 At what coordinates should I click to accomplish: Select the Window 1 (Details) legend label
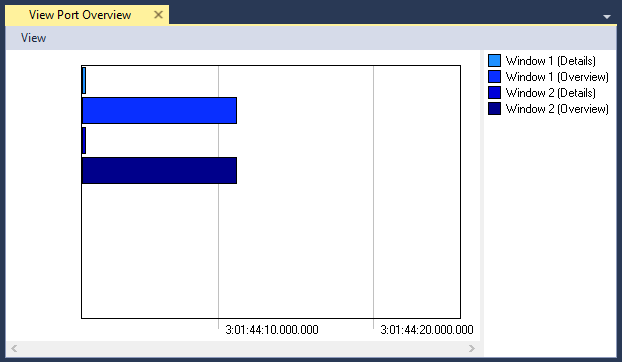(551, 61)
